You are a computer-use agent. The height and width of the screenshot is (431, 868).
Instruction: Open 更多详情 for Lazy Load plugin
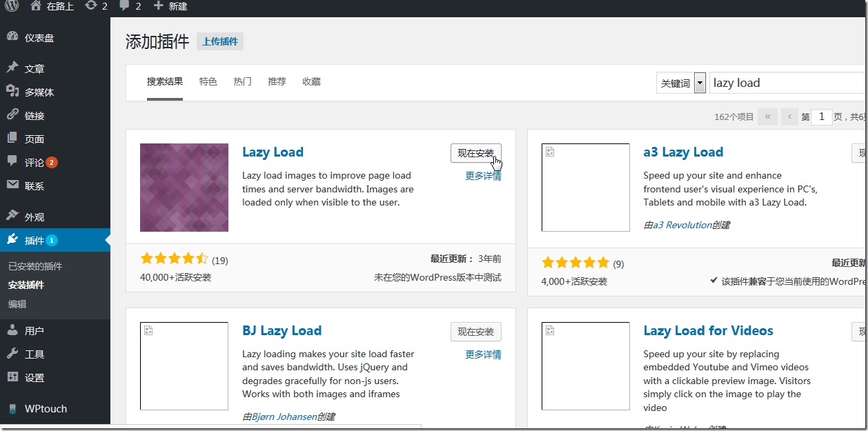483,176
